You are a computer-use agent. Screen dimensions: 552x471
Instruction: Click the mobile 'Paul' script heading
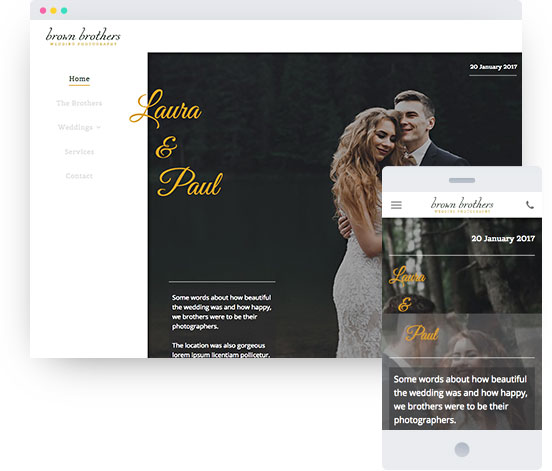[422, 333]
